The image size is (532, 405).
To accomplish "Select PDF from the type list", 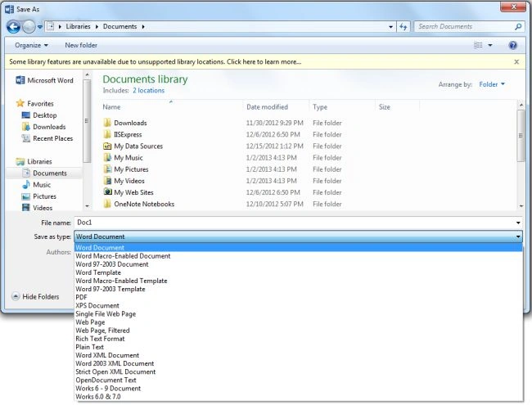I will (x=298, y=298).
